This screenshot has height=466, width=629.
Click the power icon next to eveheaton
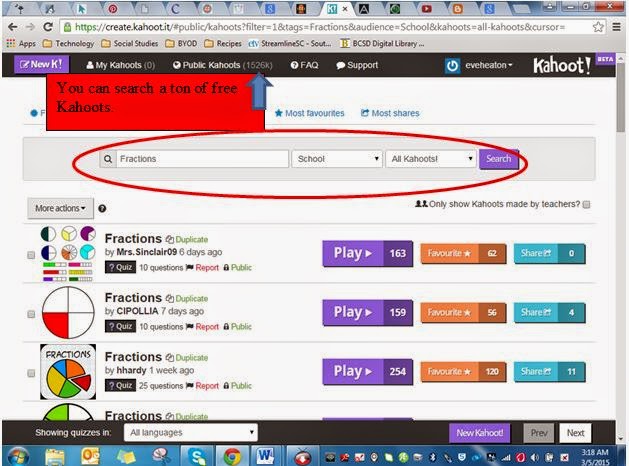[x=452, y=65]
